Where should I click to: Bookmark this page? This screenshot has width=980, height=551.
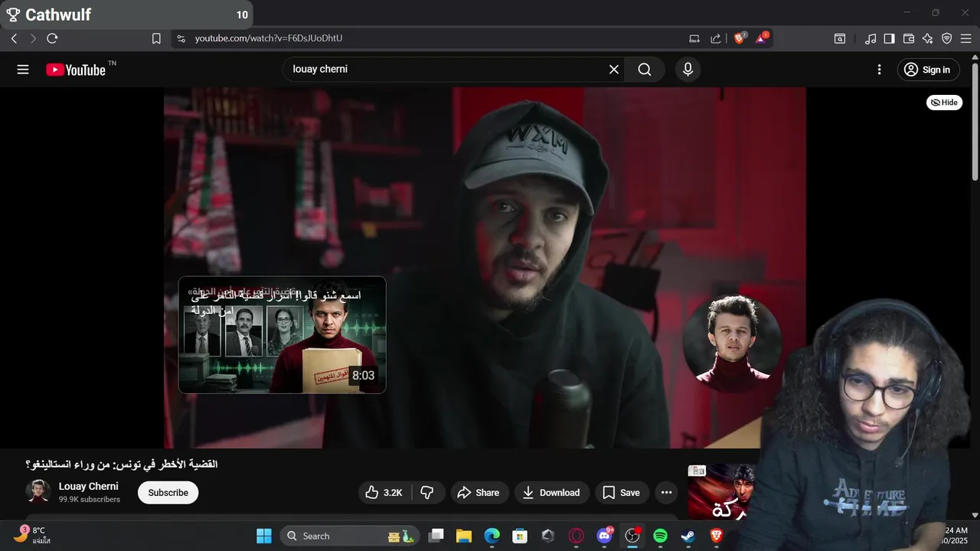coord(156,38)
